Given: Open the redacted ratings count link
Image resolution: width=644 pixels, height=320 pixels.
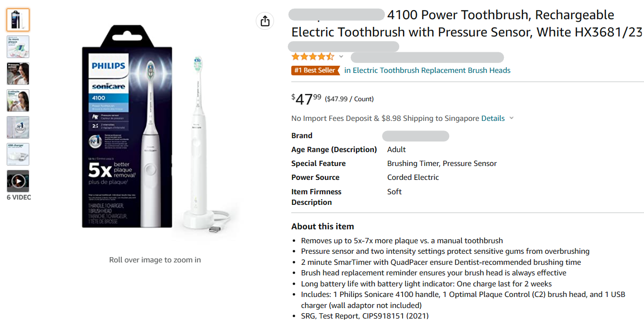Looking at the screenshot, I should click(427, 57).
